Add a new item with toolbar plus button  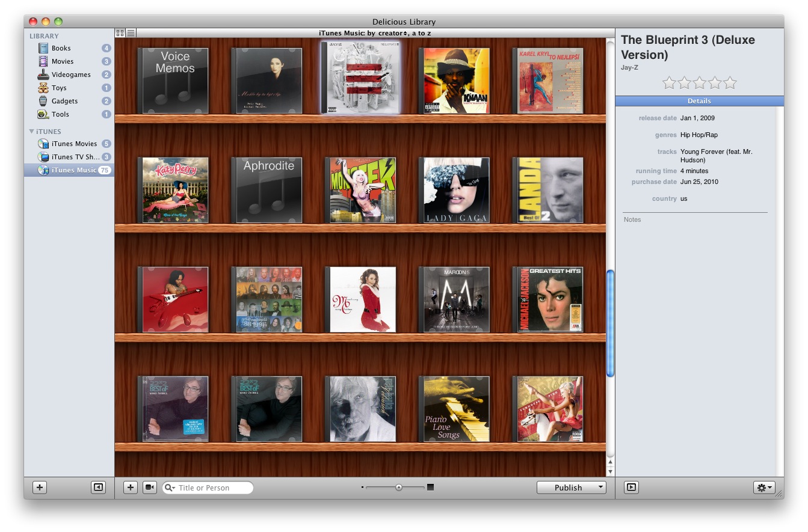131,488
